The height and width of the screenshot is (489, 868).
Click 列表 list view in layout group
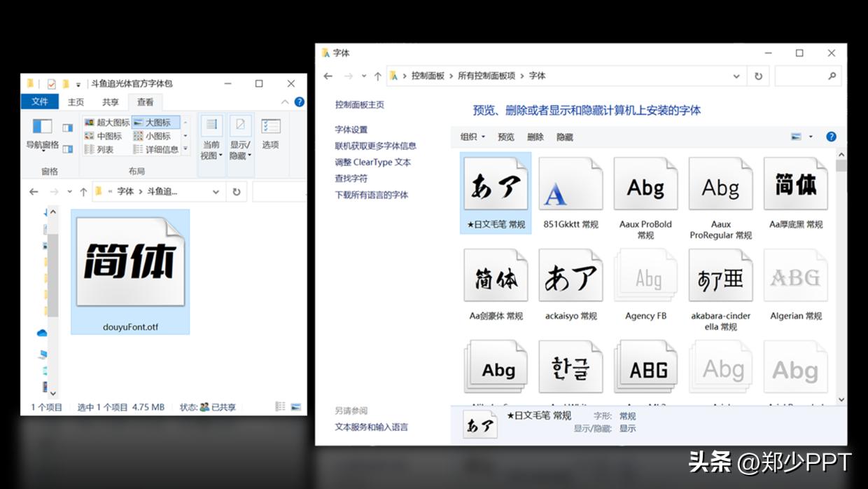coord(104,149)
